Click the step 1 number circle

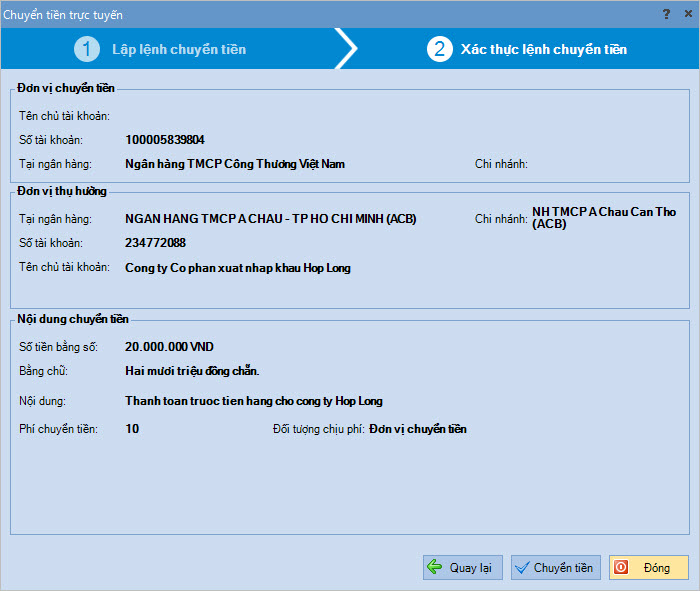point(87,49)
